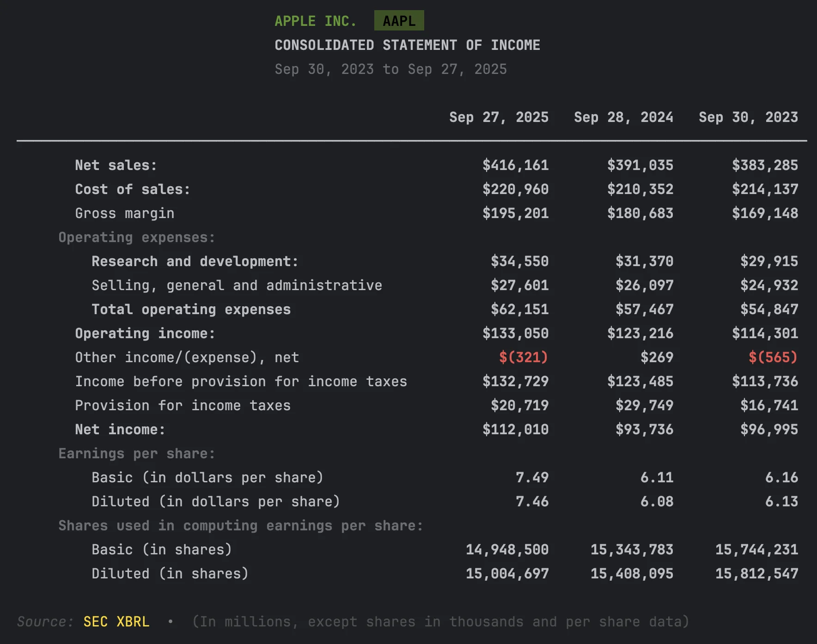Image resolution: width=817 pixels, height=644 pixels.
Task: Select the $31,370 R&D value
Action: pos(644,261)
